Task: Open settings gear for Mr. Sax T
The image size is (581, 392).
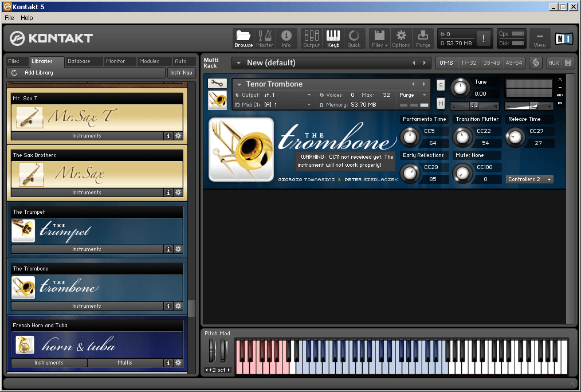Action: [178, 136]
